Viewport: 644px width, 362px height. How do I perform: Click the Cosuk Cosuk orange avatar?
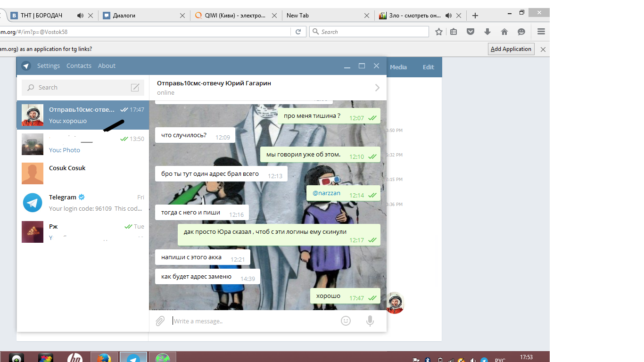coord(33,173)
